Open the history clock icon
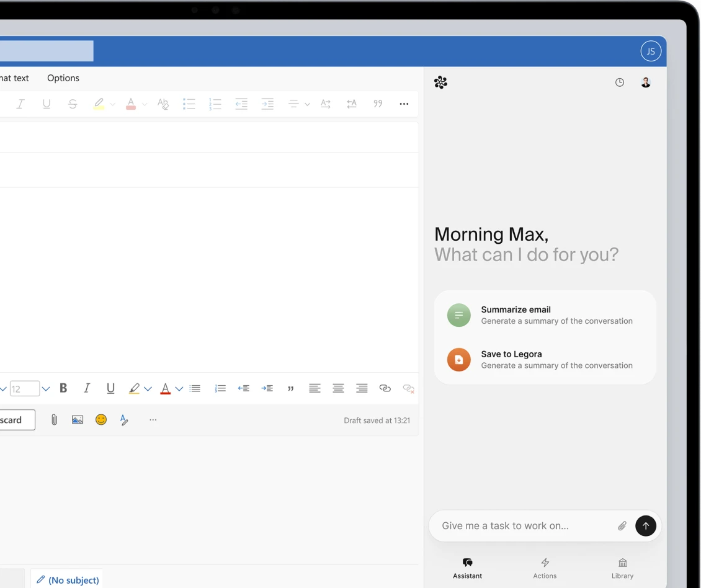Screen dimensions: 701x588 coord(619,82)
